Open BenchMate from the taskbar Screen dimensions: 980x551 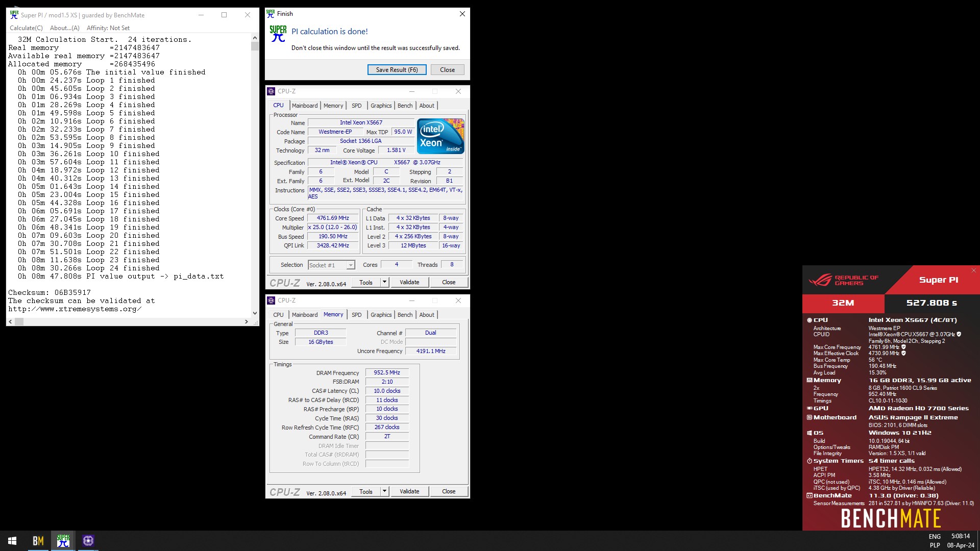point(38,541)
